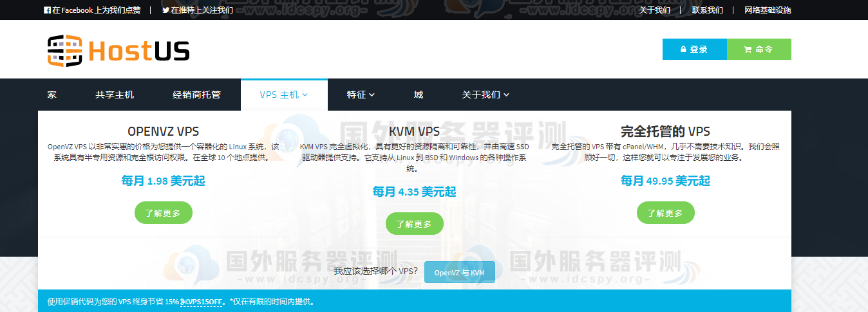Click 了解更多 under KVM VPS

pos(414,224)
